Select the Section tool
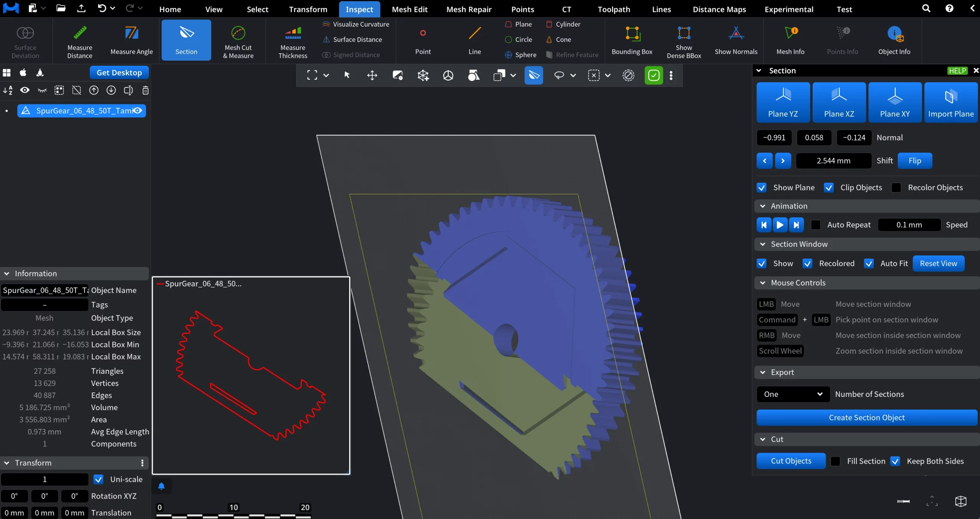This screenshot has height=519, width=980. (x=186, y=40)
